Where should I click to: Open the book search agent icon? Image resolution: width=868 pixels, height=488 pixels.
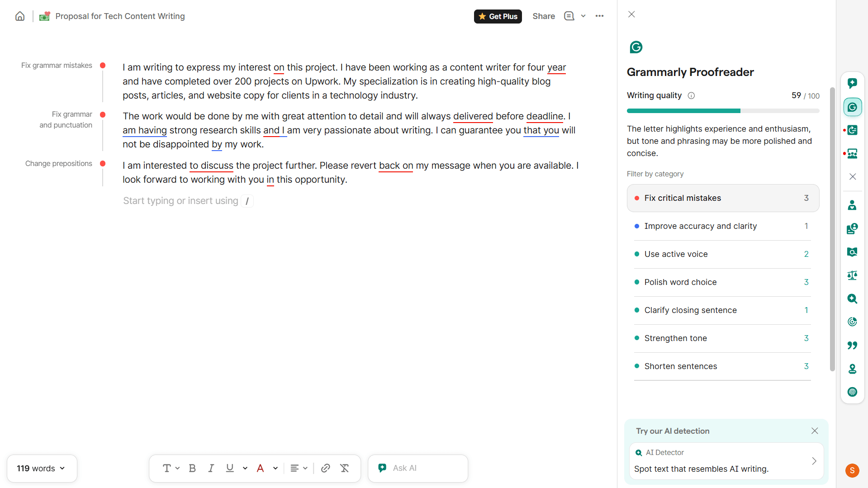tap(852, 252)
